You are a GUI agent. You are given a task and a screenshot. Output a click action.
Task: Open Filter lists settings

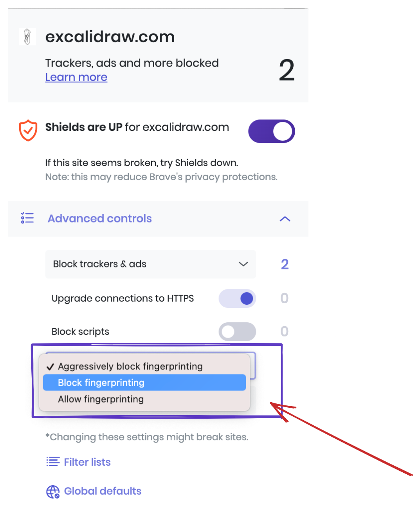87,462
